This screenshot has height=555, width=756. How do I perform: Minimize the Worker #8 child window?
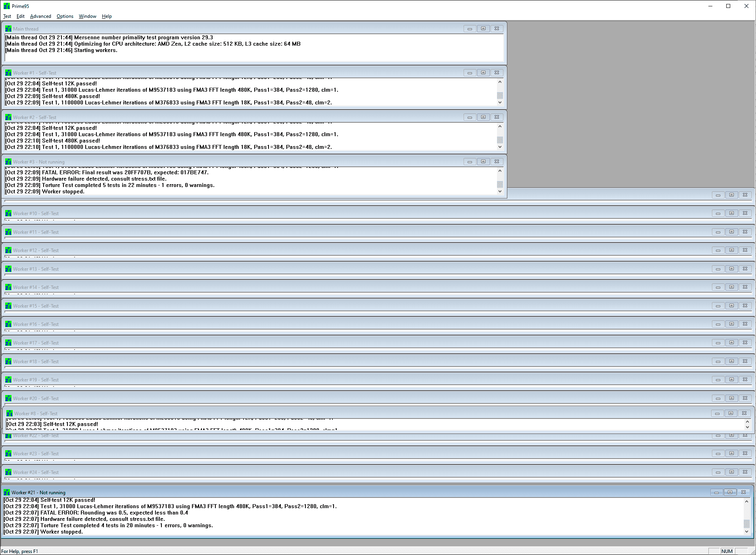coord(717,413)
